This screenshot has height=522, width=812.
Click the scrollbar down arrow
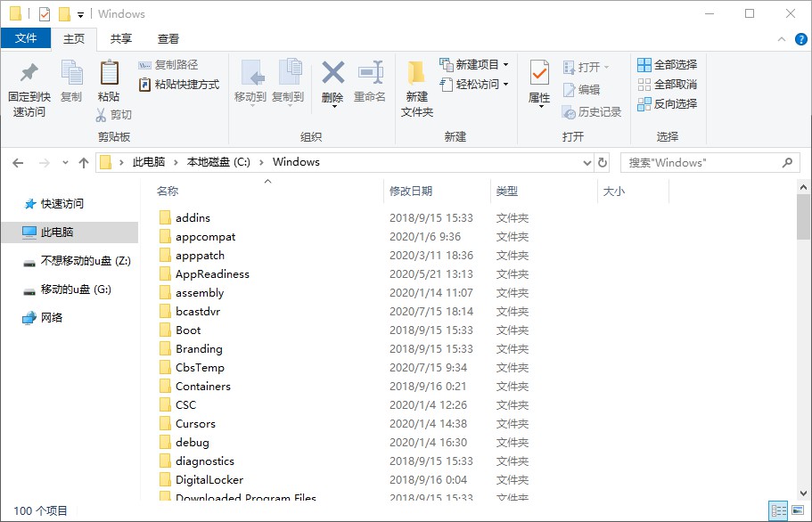coord(803,493)
